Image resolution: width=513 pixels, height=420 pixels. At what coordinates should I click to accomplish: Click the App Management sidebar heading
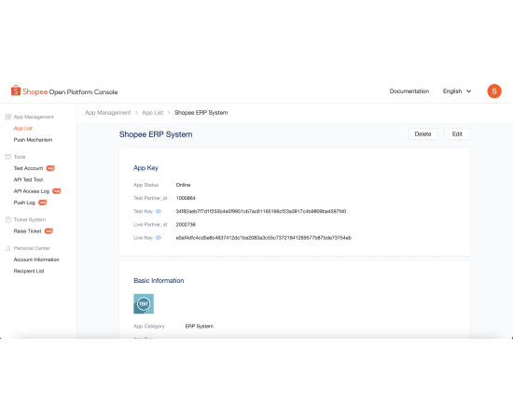[x=34, y=117]
